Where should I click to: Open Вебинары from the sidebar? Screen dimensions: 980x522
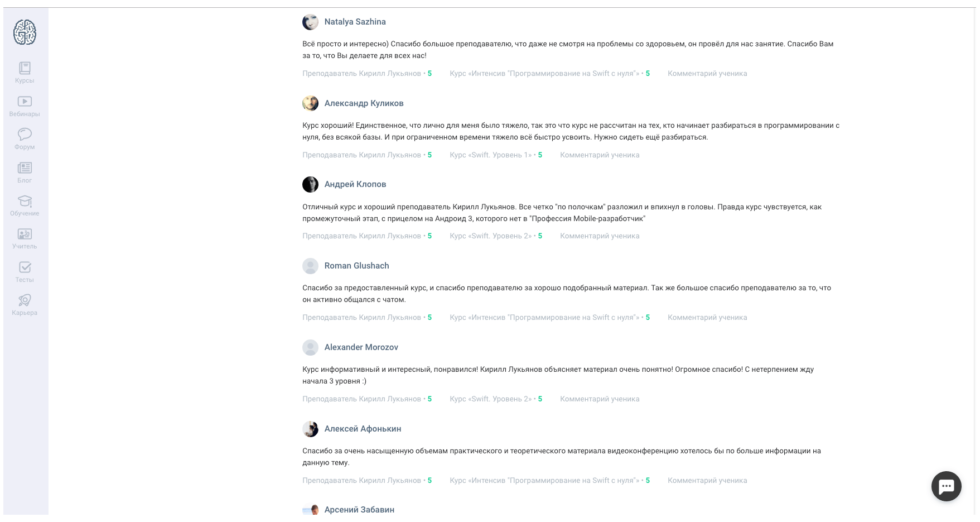(x=25, y=106)
